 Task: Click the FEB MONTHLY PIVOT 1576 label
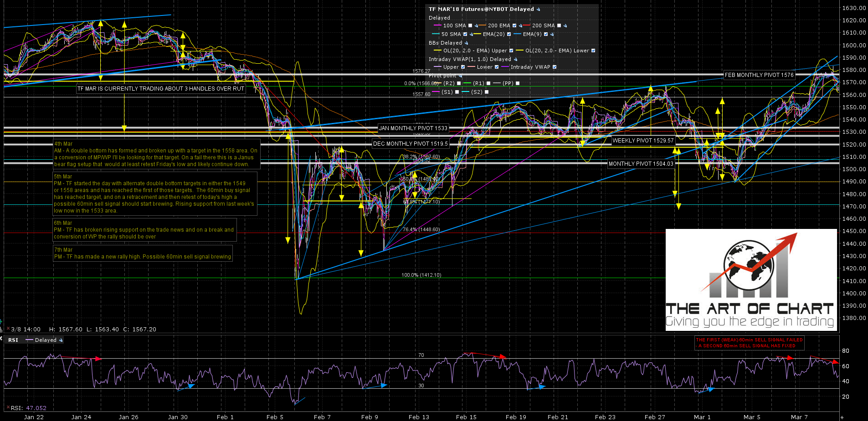coord(759,75)
